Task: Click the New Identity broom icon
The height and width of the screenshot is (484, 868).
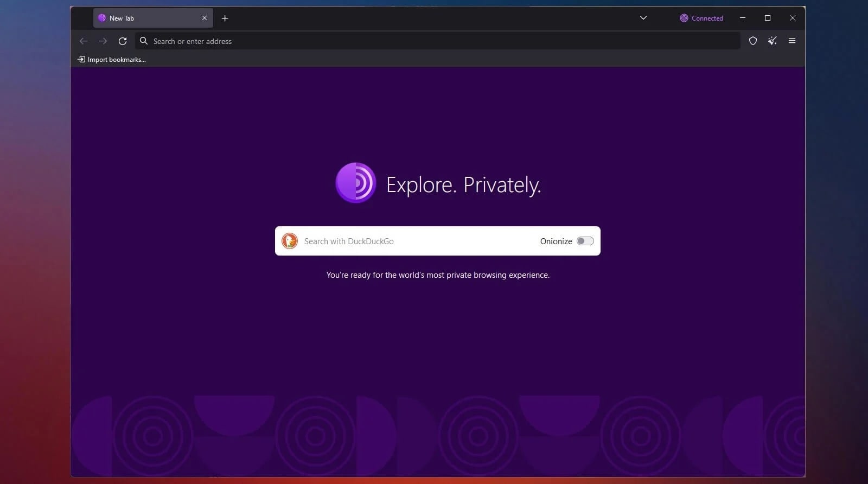Action: (773, 41)
